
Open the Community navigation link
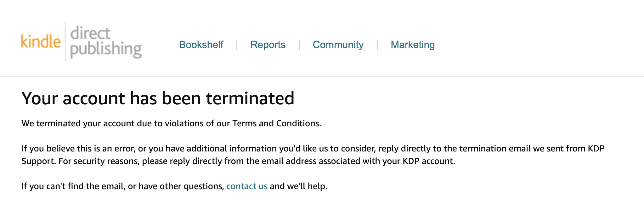coord(338,45)
